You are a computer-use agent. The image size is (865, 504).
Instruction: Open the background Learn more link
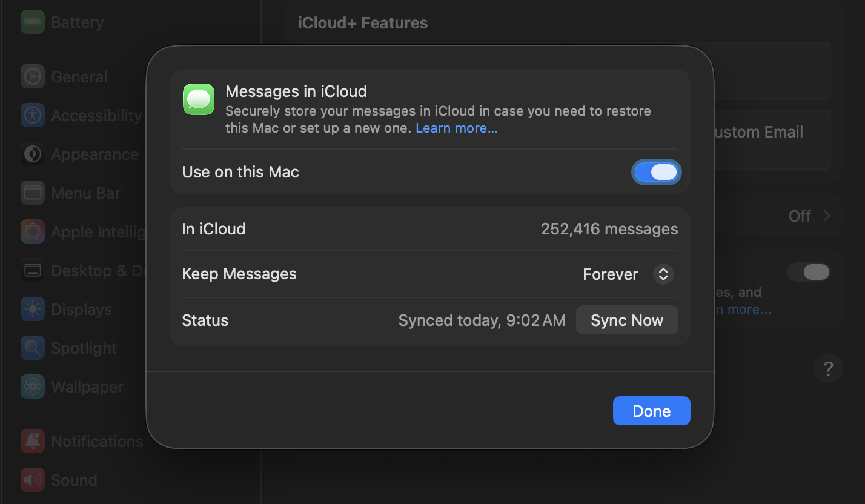(743, 310)
